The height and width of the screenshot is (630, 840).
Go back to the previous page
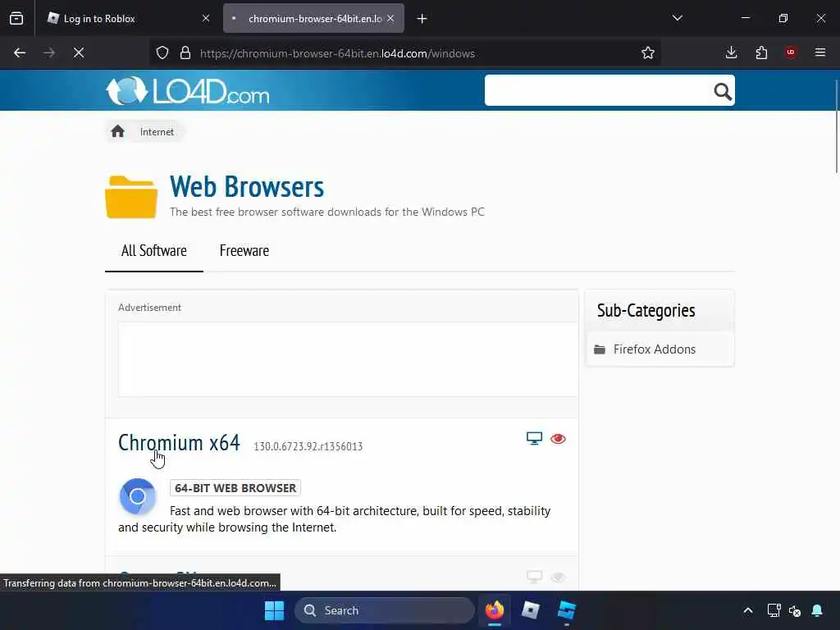(20, 52)
